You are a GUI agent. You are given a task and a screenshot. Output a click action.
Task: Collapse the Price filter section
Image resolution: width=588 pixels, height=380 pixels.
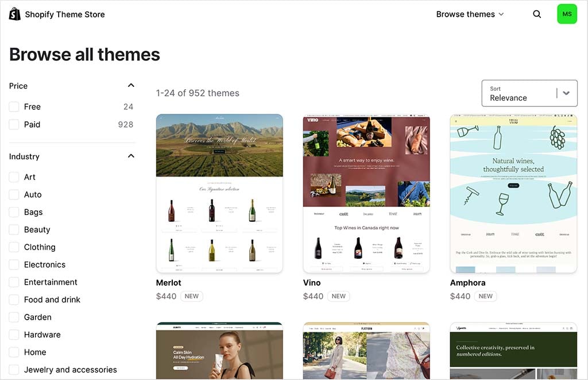[131, 86]
